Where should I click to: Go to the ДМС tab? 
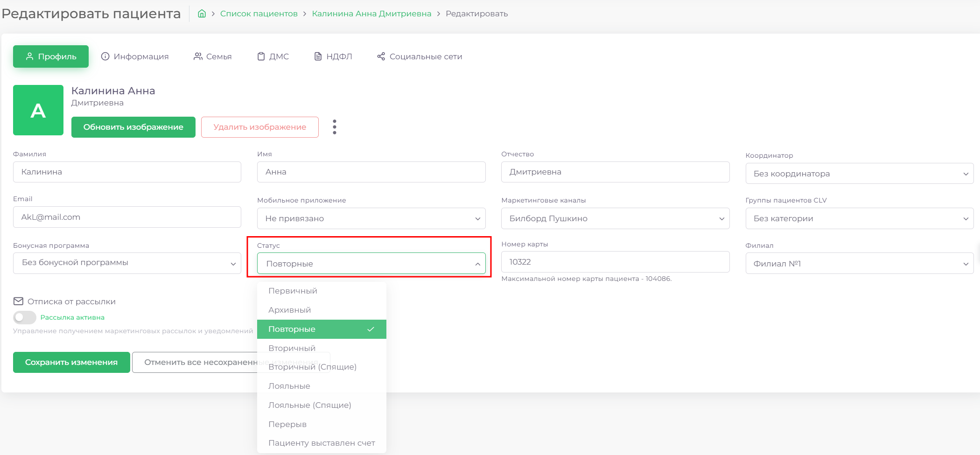tap(273, 56)
